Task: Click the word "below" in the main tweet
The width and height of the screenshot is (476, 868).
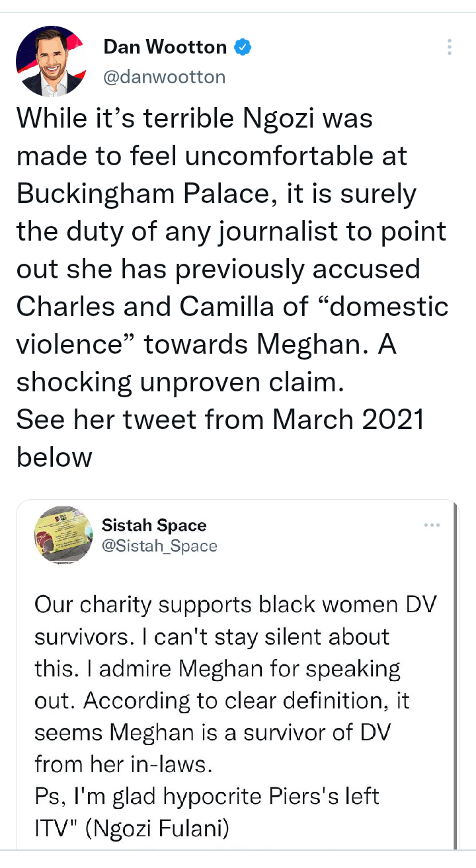Action: tap(54, 457)
